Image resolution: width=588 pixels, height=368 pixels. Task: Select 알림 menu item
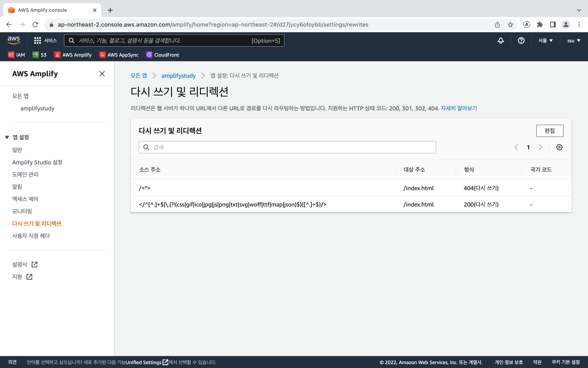pyautogui.click(x=17, y=187)
